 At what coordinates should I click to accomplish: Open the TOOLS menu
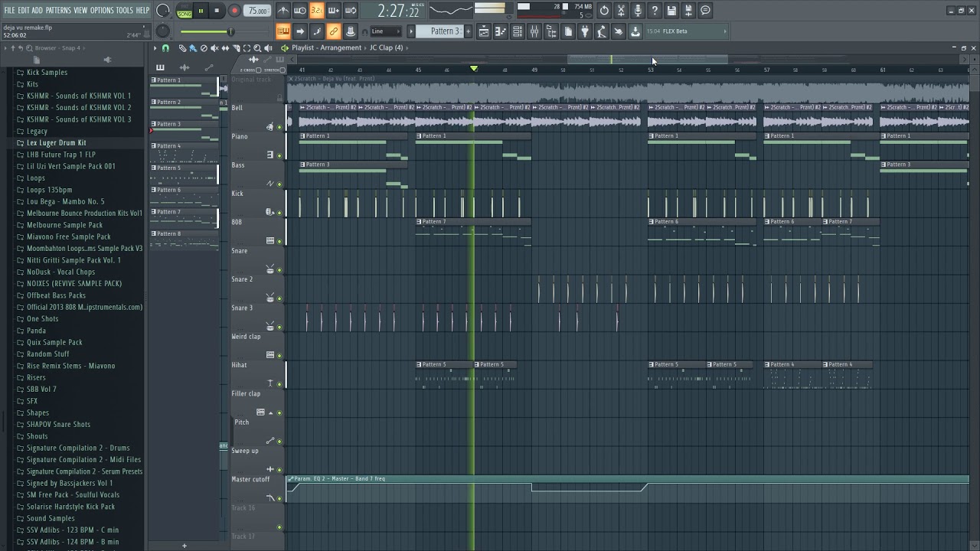(x=124, y=10)
